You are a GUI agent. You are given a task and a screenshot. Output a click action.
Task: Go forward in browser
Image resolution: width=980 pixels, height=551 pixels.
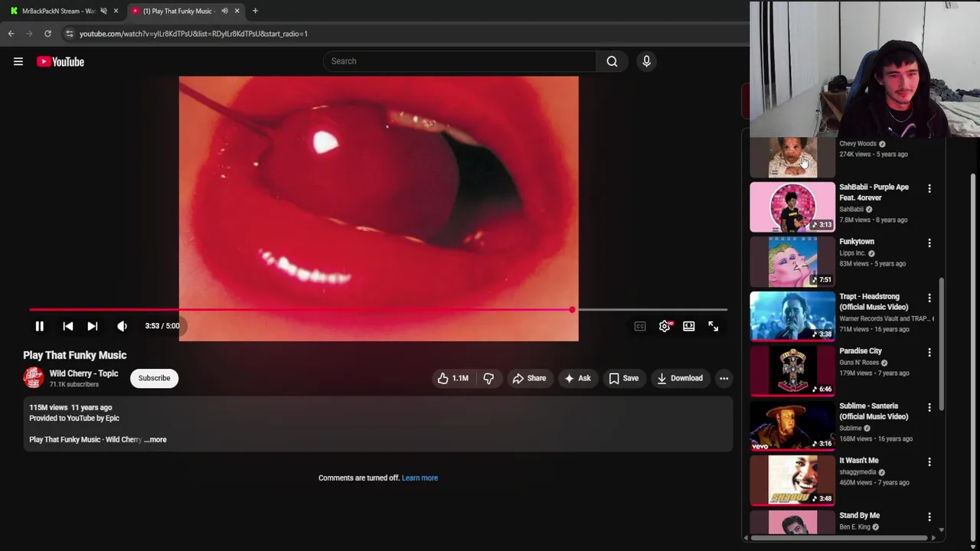click(29, 34)
